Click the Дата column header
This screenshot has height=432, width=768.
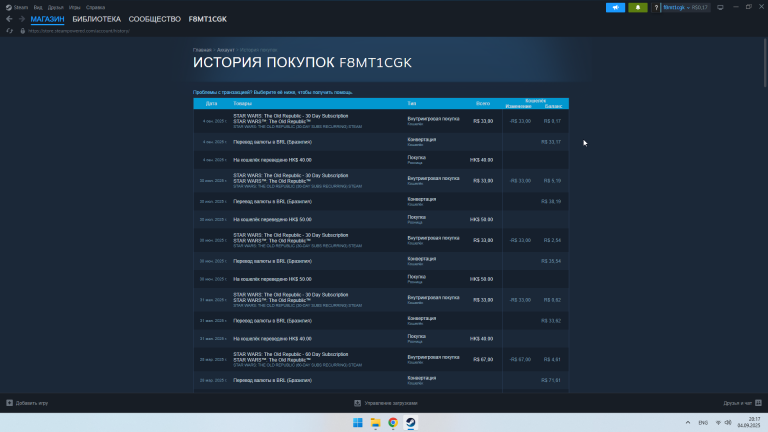pyautogui.click(x=212, y=103)
